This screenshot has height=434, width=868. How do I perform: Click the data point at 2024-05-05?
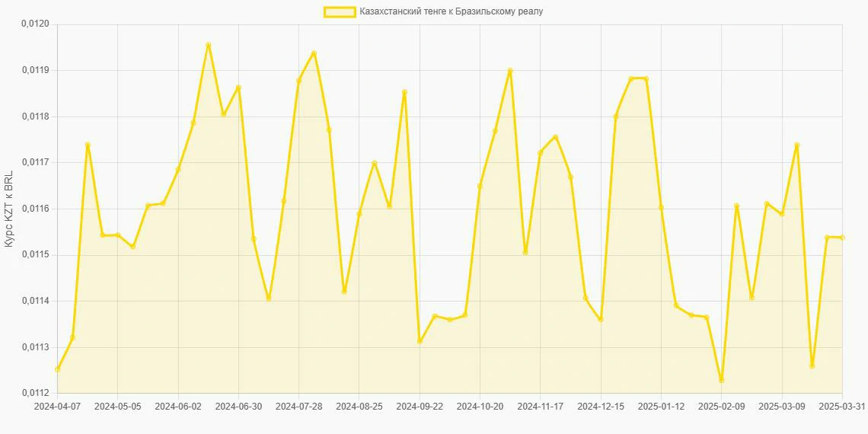click(117, 235)
